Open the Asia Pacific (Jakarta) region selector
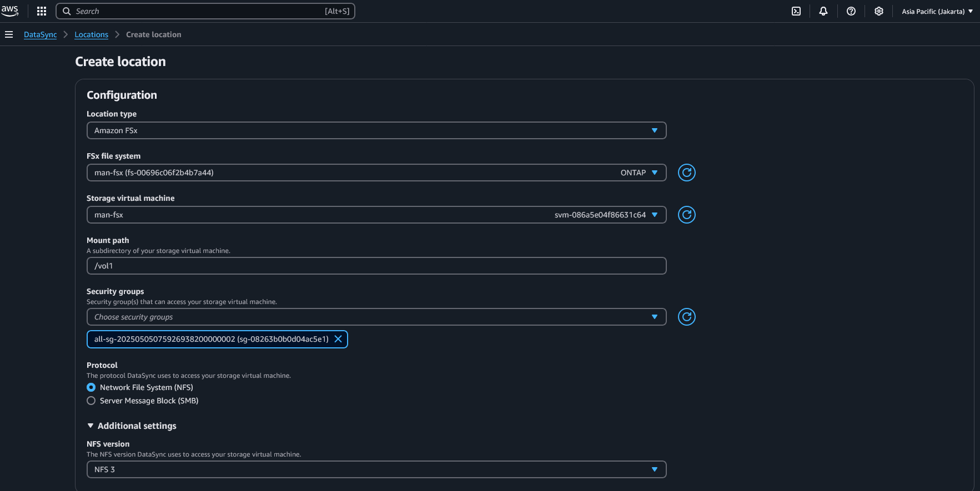This screenshot has height=491, width=980. pyautogui.click(x=937, y=11)
